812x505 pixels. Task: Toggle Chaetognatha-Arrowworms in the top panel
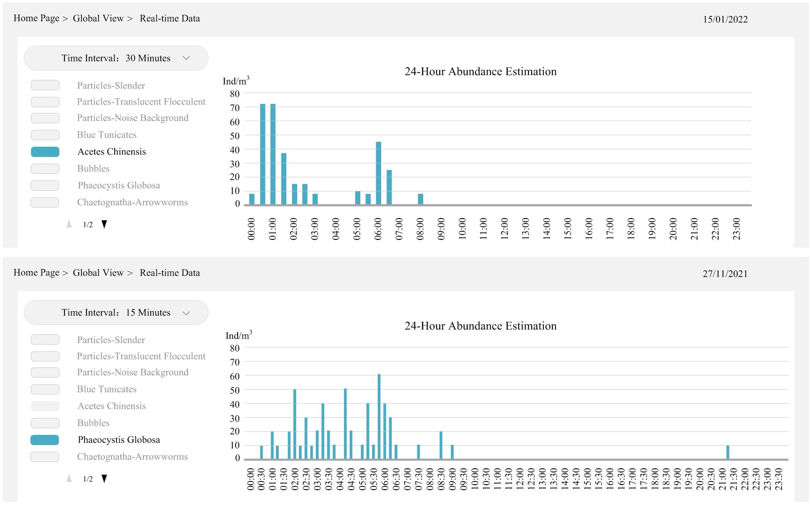(45, 202)
